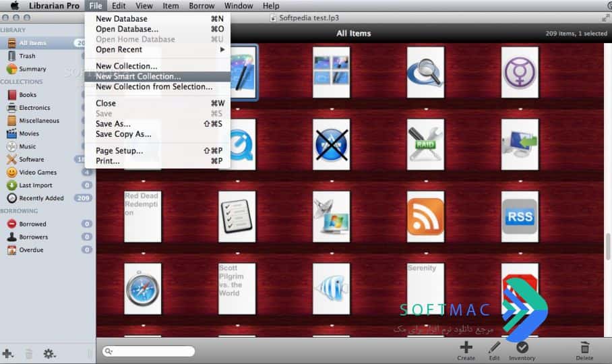This screenshot has height=364, width=612.
Task: Open the Miscellaneous collection icon
Action: point(12,121)
